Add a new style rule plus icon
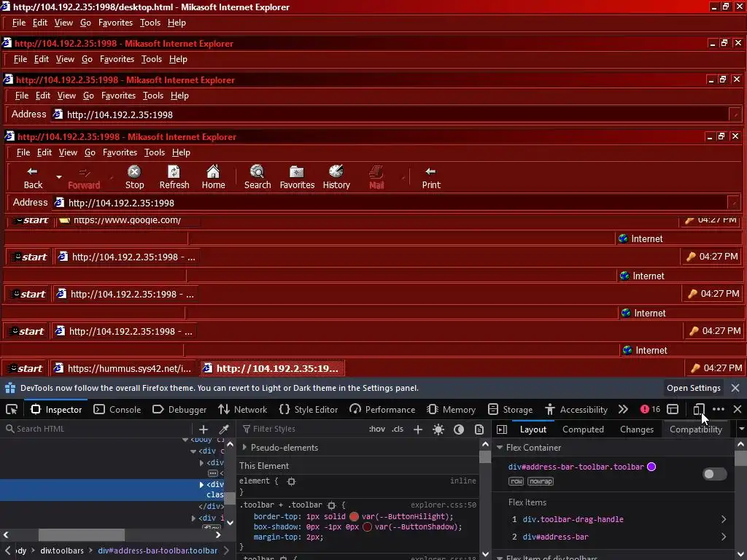The height and width of the screenshot is (560, 747). [418, 429]
